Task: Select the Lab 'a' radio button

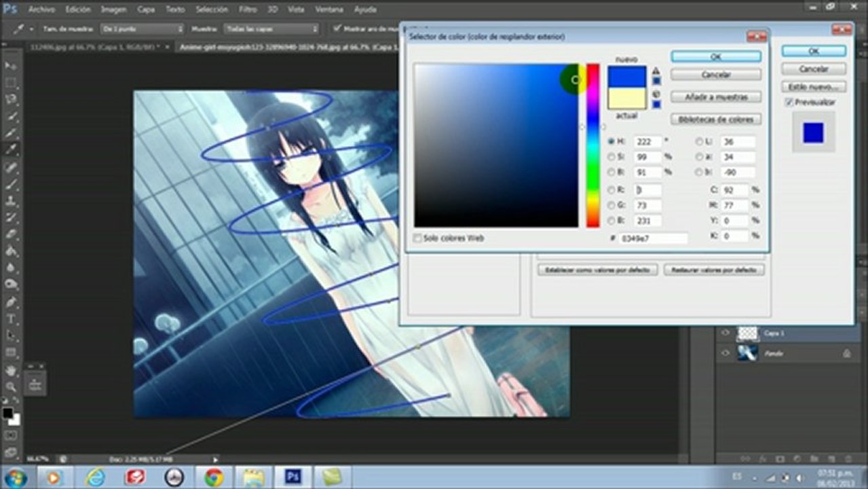Action: pyautogui.click(x=700, y=157)
